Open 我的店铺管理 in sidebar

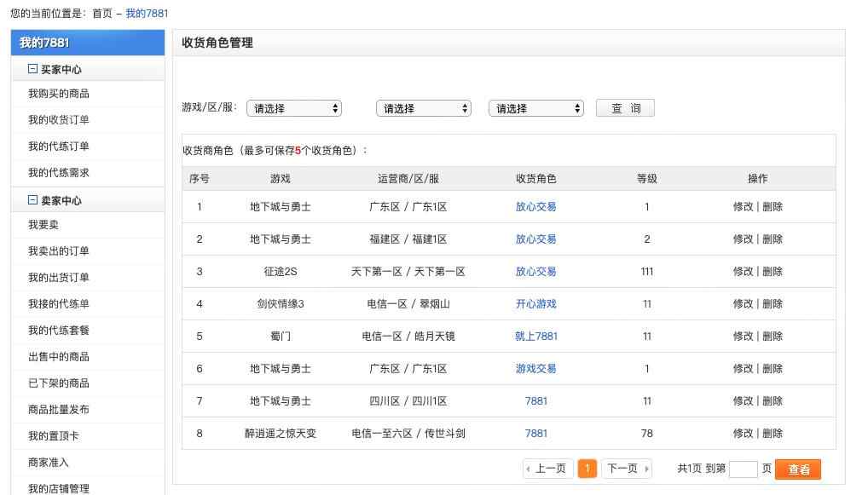[x=59, y=488]
